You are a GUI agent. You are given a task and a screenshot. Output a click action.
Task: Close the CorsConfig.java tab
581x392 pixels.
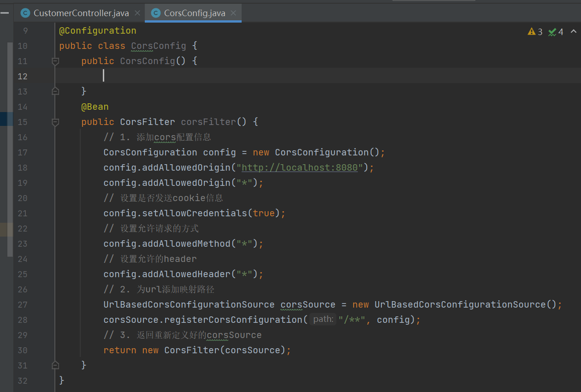click(234, 13)
